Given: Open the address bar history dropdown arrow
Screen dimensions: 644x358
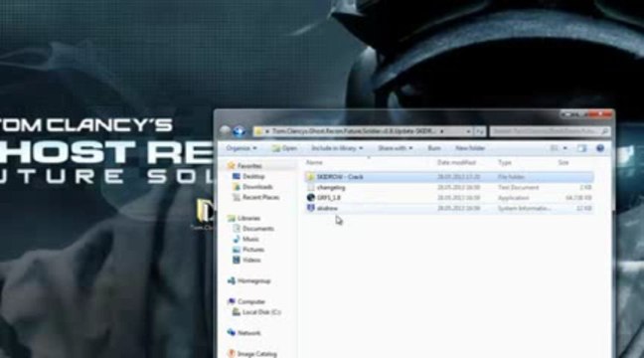Looking at the screenshot, I should 468,131.
